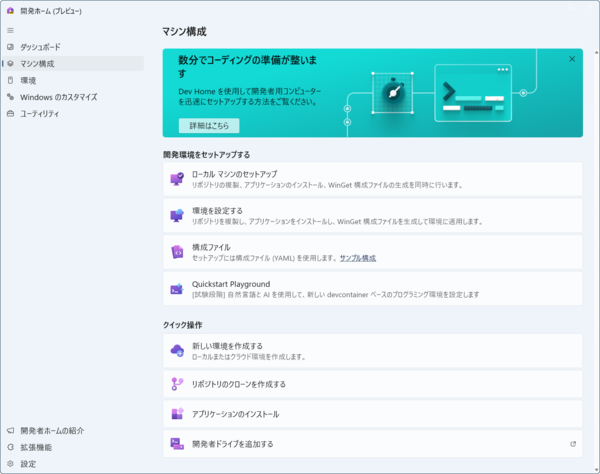The width and height of the screenshot is (600, 474).
Task: Open 開発者ホームの紹介 in sidebar
Action: pos(73,431)
